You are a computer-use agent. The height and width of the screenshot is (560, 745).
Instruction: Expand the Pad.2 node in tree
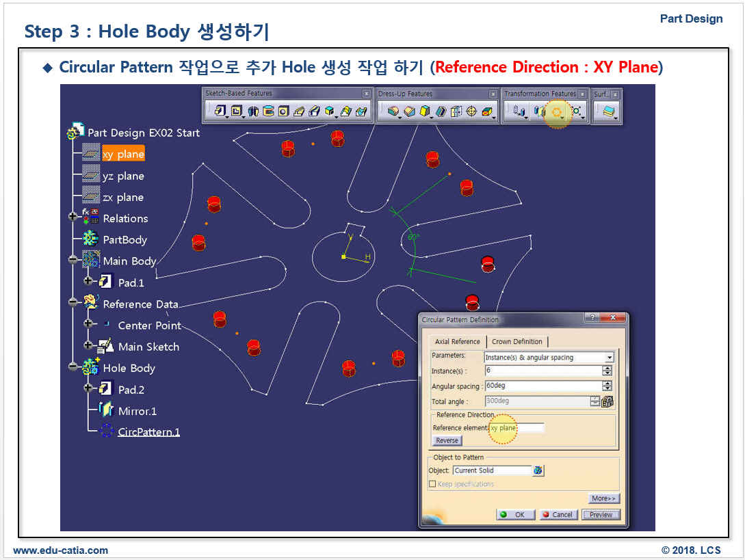coord(88,388)
